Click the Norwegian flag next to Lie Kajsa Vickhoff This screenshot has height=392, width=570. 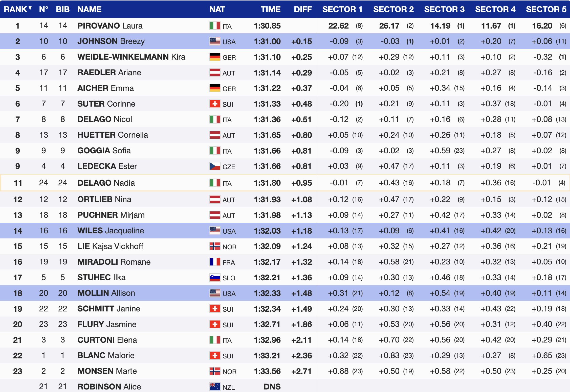[x=215, y=246]
